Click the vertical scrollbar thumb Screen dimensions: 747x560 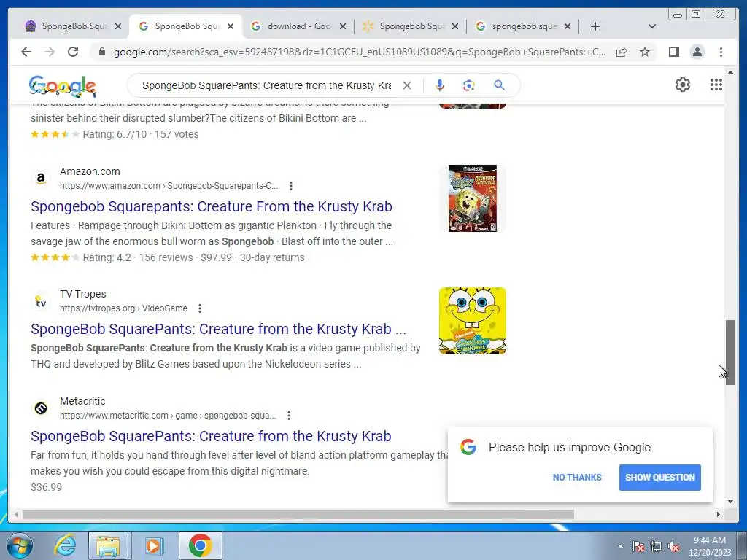tap(730, 352)
